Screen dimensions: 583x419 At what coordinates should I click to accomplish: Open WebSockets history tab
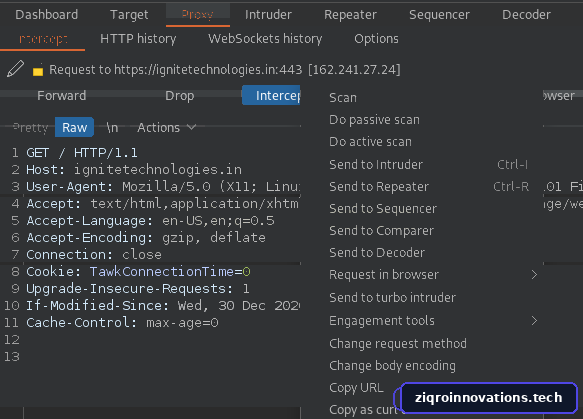265,39
